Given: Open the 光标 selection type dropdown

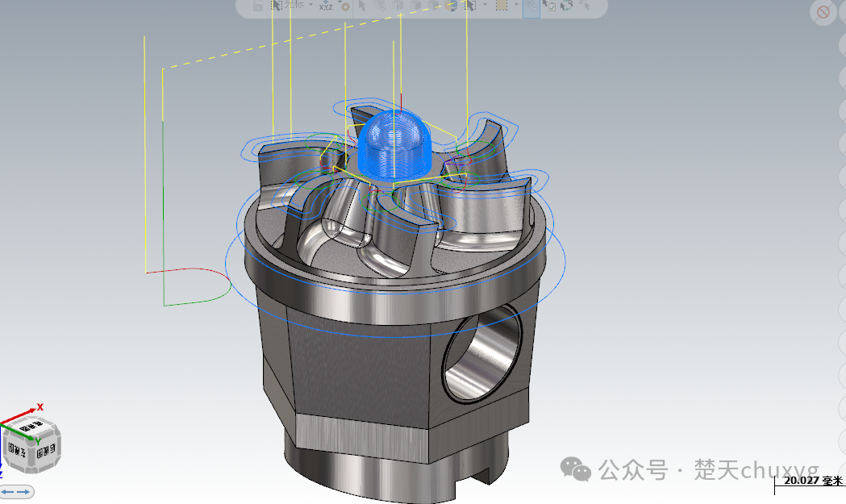Looking at the screenshot, I should coord(310,5).
